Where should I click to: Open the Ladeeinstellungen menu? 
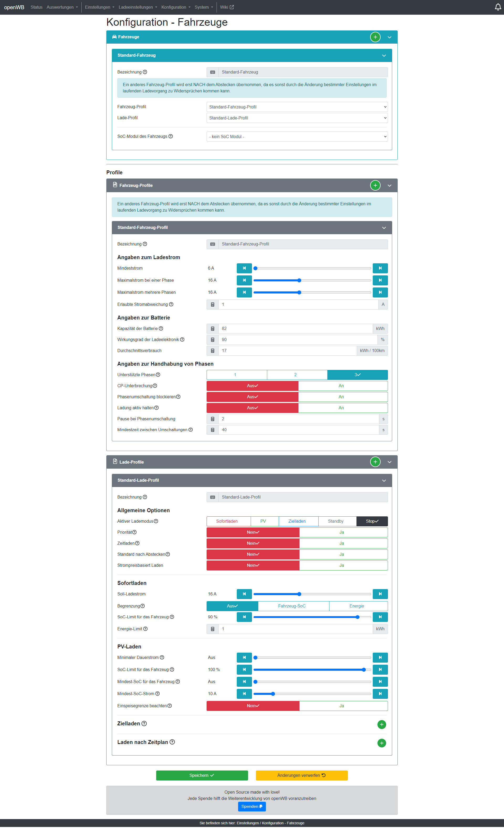tap(138, 7)
